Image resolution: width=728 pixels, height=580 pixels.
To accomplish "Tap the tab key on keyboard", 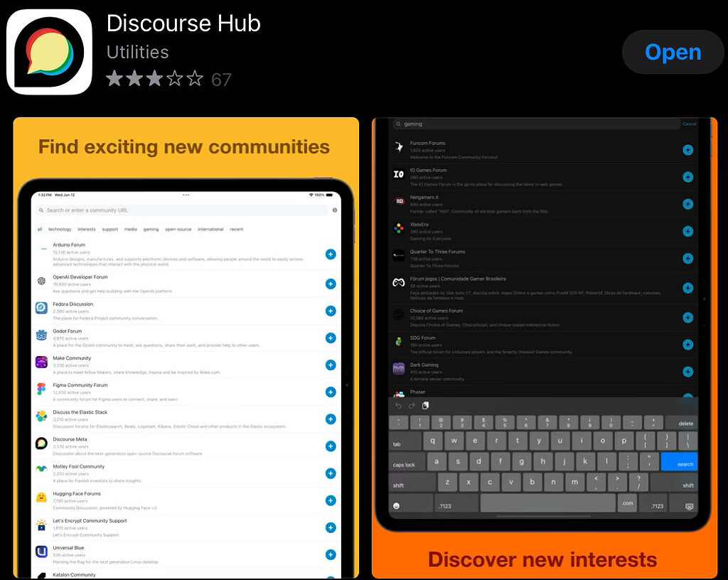I will click(405, 441).
